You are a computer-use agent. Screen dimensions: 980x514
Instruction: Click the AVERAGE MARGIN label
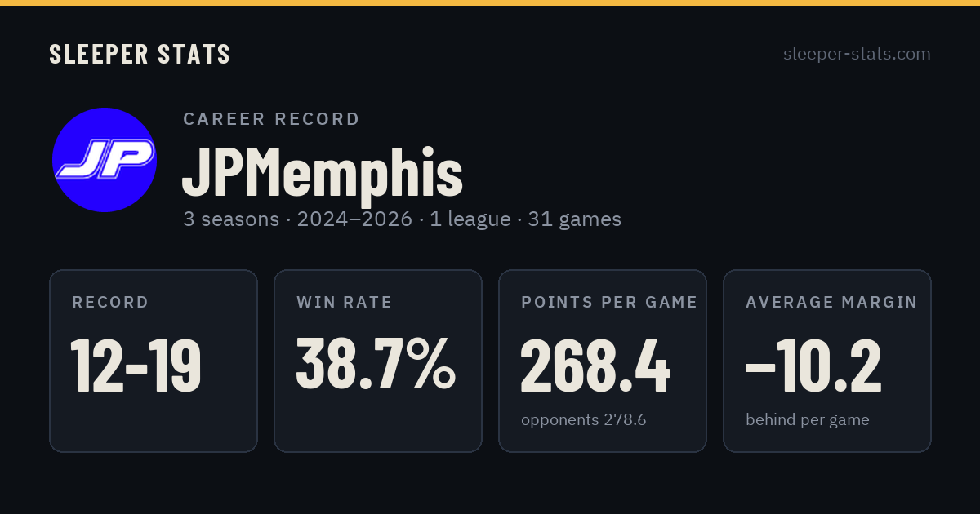point(831,303)
